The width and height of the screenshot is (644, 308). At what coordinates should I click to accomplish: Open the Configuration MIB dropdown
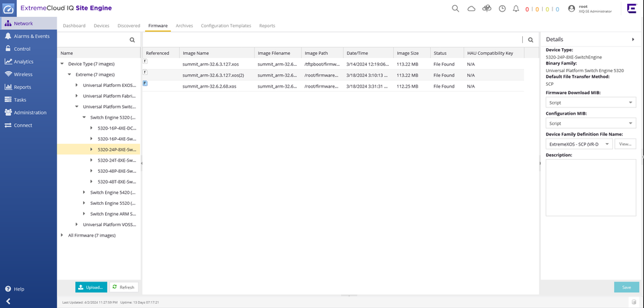click(590, 123)
